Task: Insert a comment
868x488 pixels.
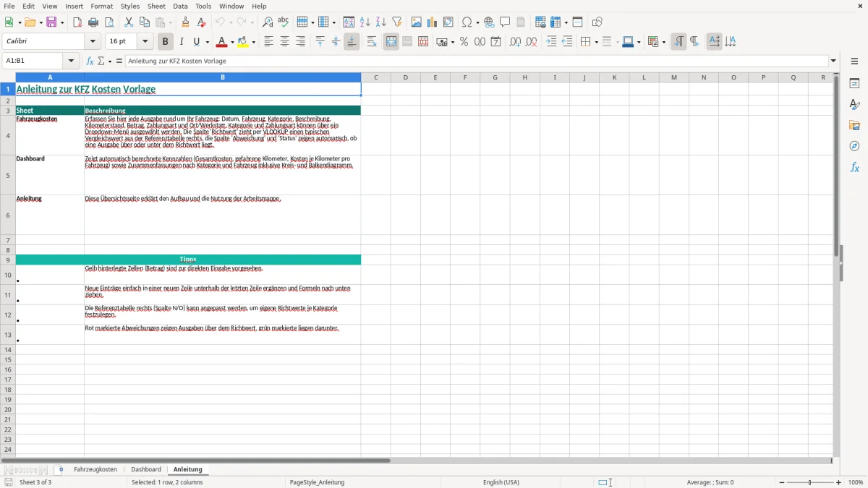Action: [x=505, y=22]
